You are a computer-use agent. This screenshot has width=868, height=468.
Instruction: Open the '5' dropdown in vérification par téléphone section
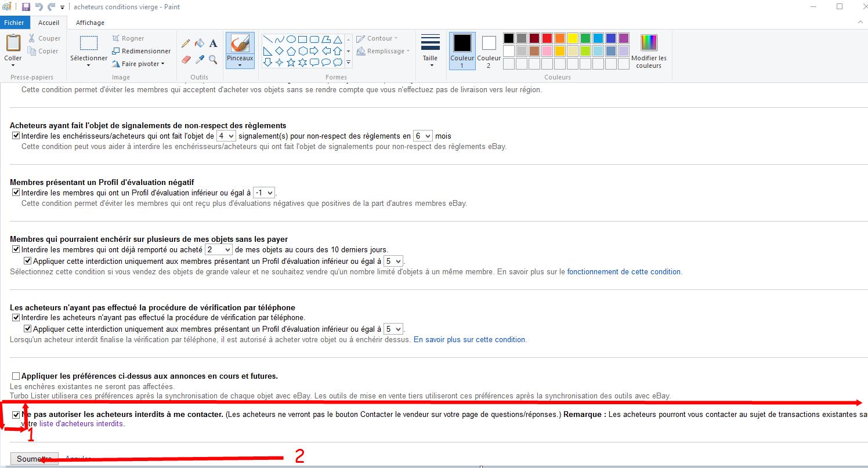393,329
